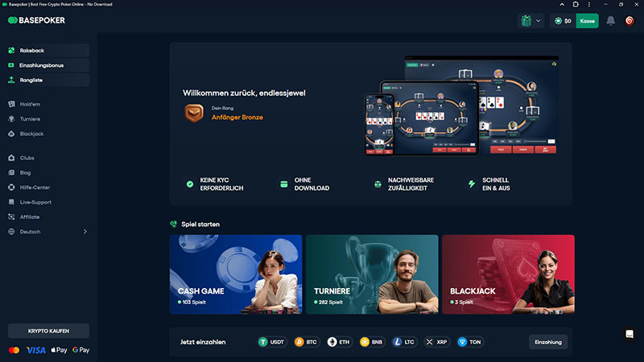
Task: Open the Cash Game card
Action: pyautogui.click(x=236, y=274)
